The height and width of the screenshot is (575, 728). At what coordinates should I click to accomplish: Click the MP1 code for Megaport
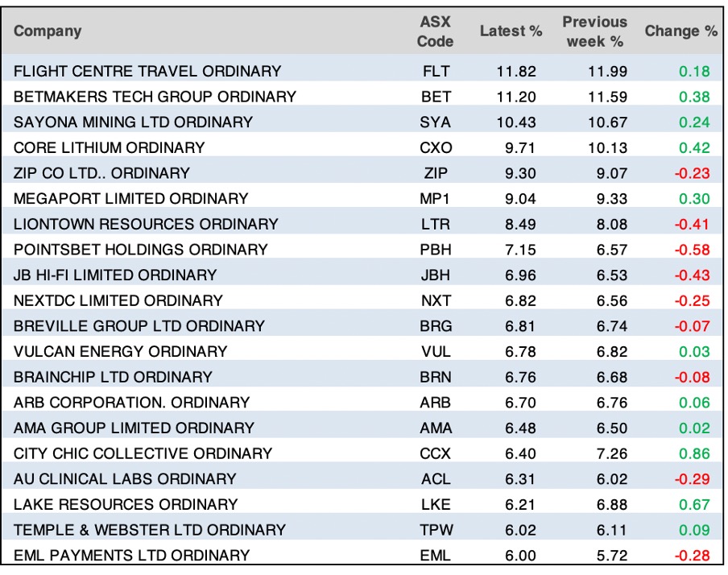tap(436, 199)
